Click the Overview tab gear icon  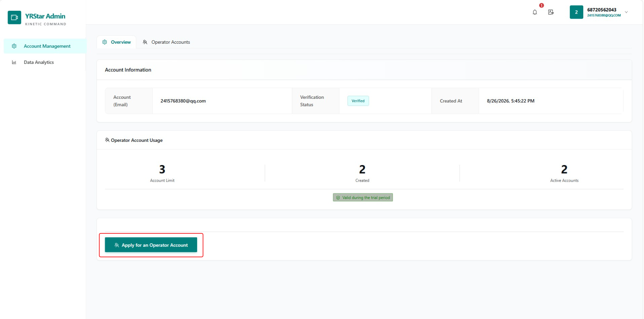click(x=105, y=42)
